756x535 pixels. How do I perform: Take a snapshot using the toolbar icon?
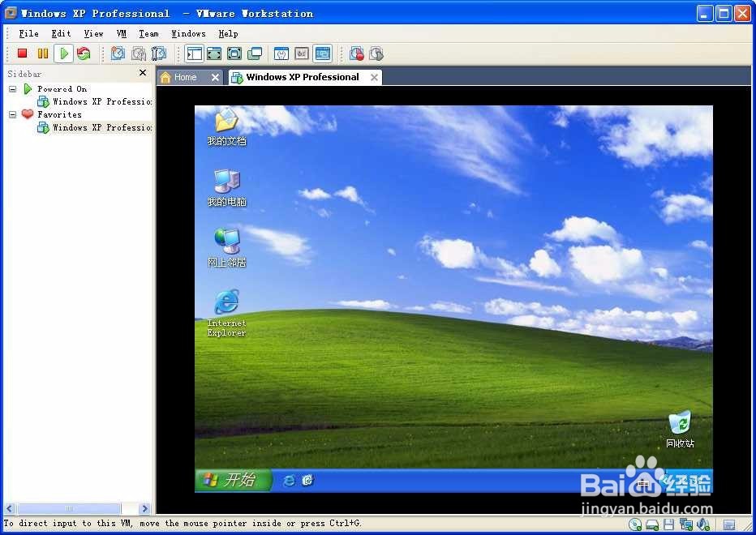118,53
